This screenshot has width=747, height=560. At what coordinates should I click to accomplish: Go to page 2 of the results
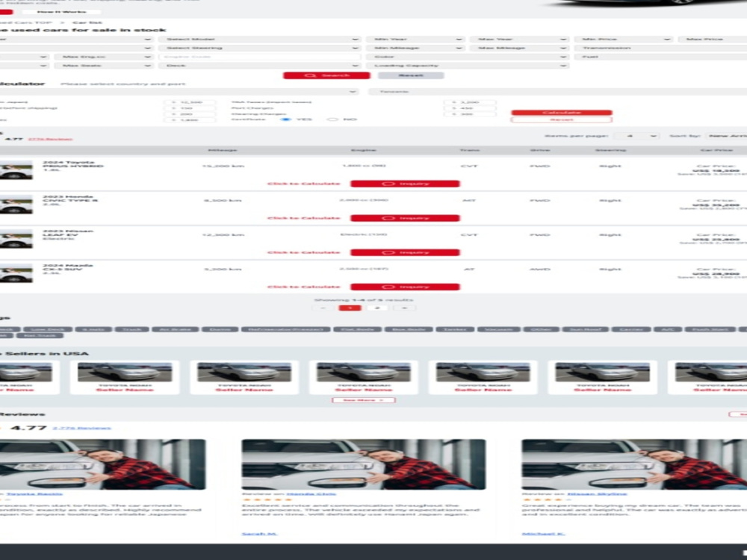tap(376, 308)
